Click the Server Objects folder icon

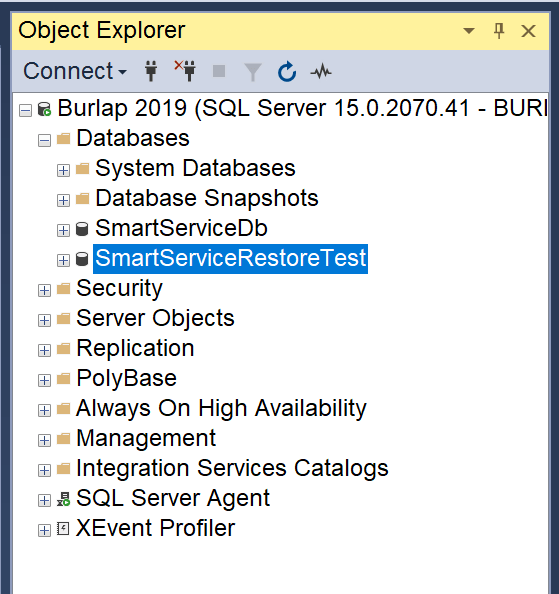(63, 319)
